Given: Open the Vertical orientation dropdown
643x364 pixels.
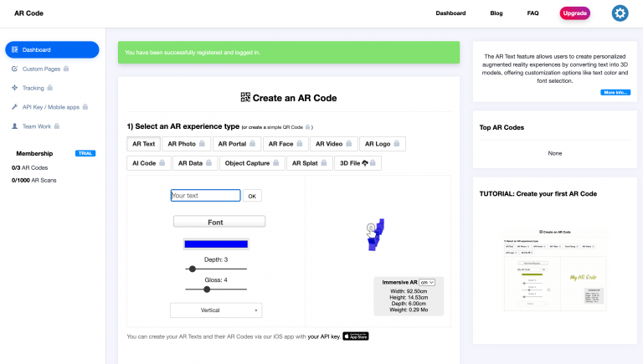Looking at the screenshot, I should tap(216, 310).
